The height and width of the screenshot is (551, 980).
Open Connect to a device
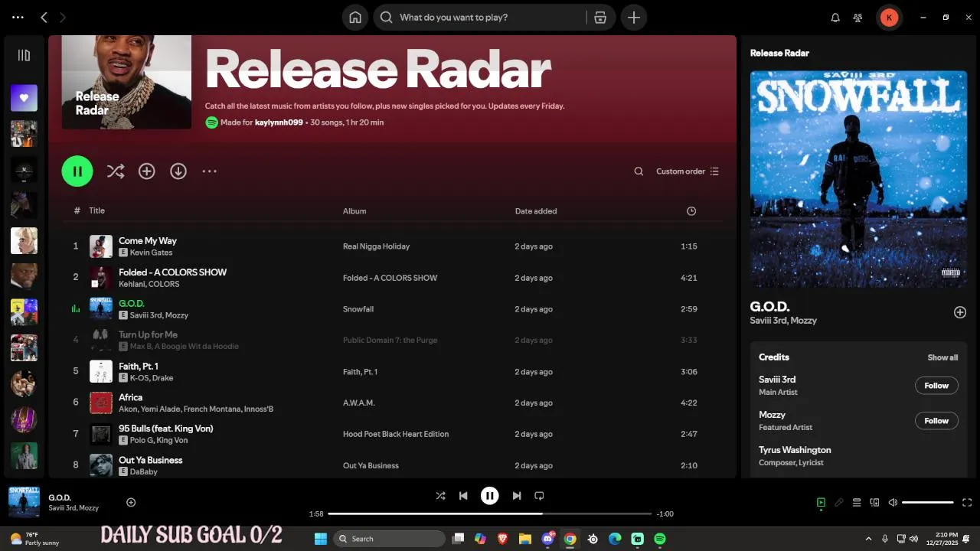(875, 503)
